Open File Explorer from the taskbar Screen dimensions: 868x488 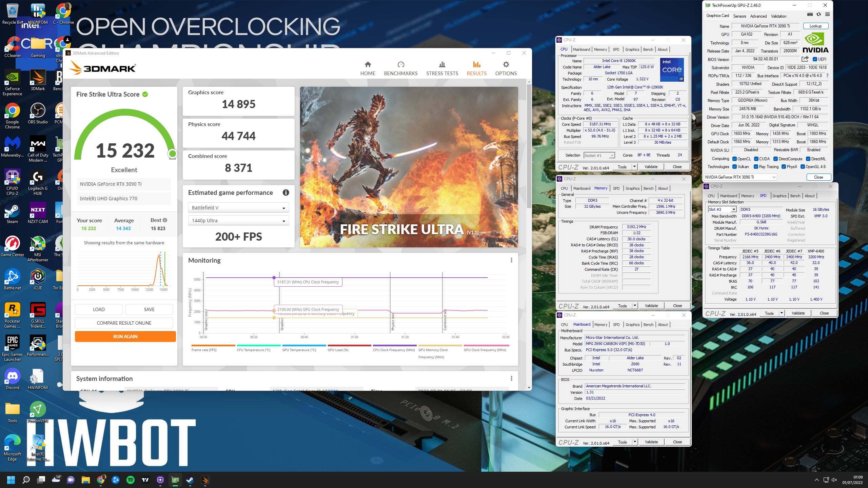point(85,480)
